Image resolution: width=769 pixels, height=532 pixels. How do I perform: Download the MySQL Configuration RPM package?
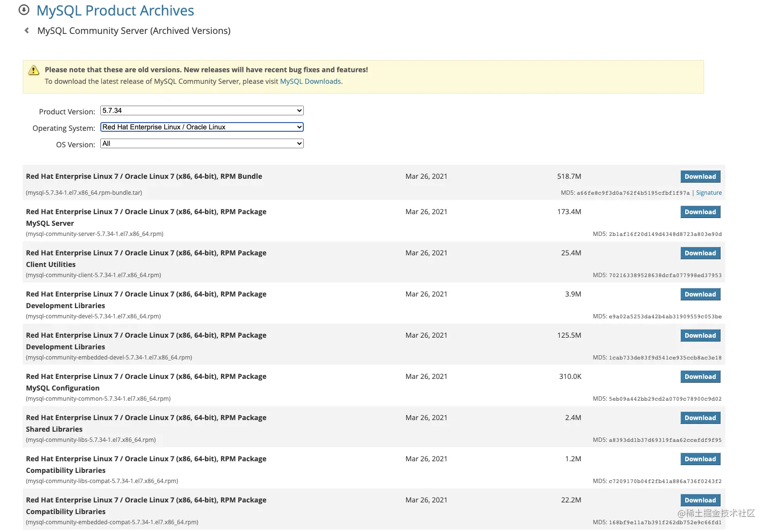pos(700,376)
